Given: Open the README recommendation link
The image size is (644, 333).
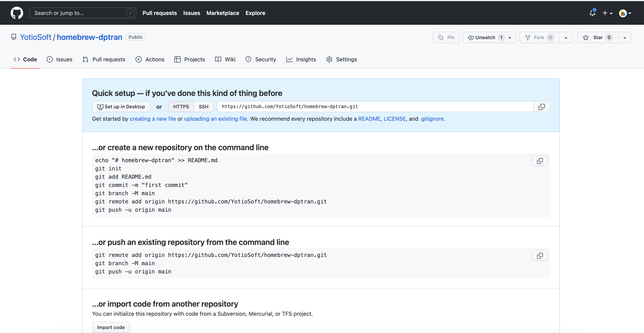Looking at the screenshot, I should (369, 119).
